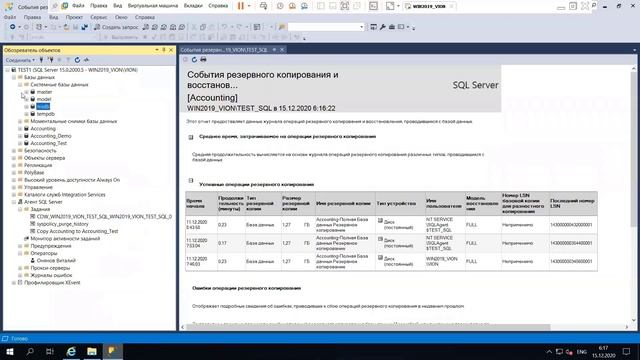Refresh the backup events report

194,60
